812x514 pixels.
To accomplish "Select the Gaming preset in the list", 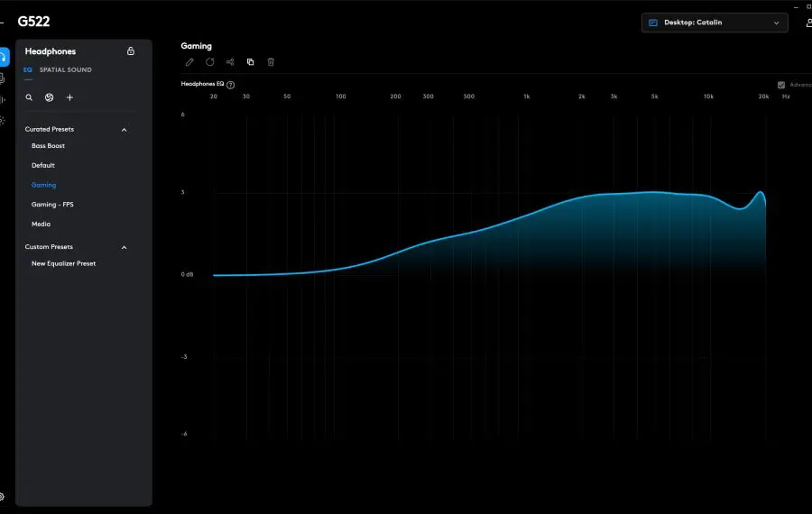I will coord(43,185).
